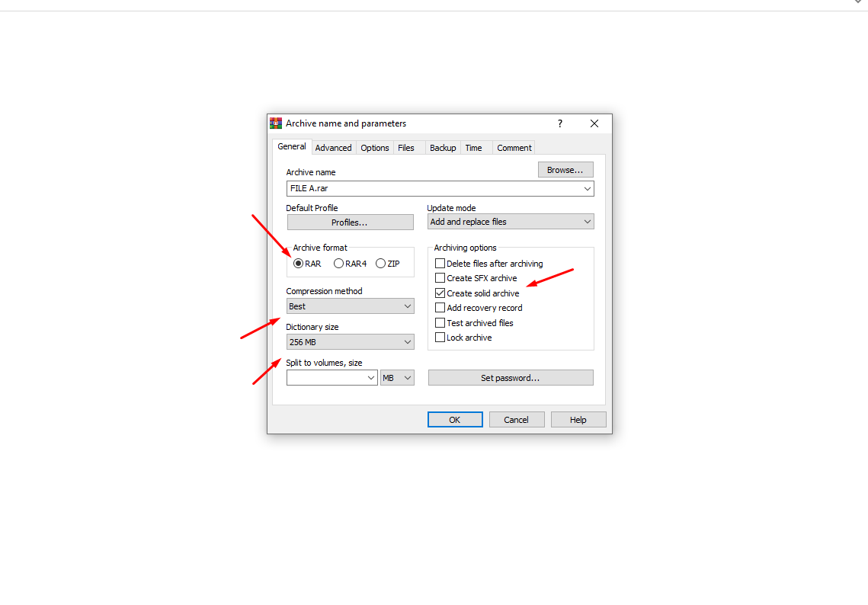Click the WinRAR icon in title bar
Screen dimensions: 868x605
click(x=276, y=123)
